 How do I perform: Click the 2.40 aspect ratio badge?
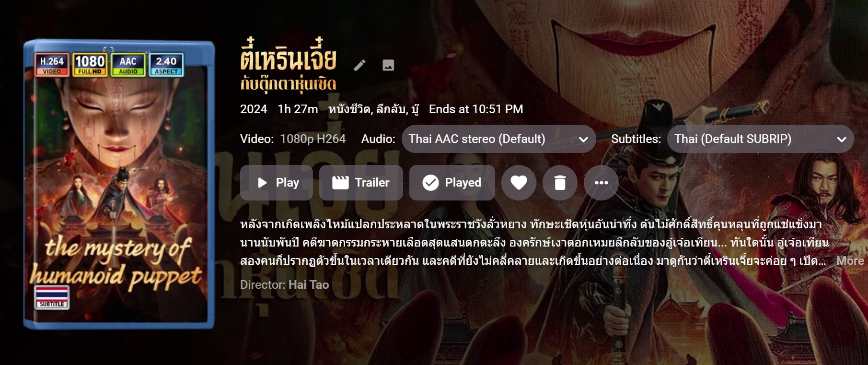166,65
